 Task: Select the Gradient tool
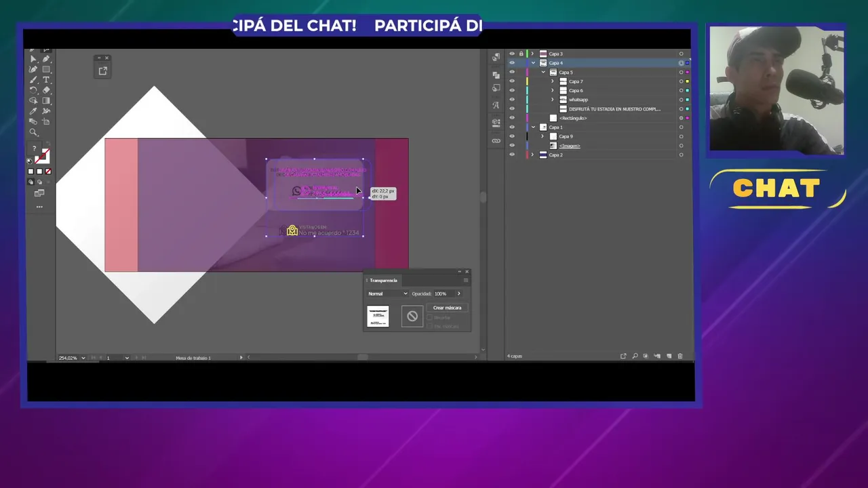[x=46, y=100]
